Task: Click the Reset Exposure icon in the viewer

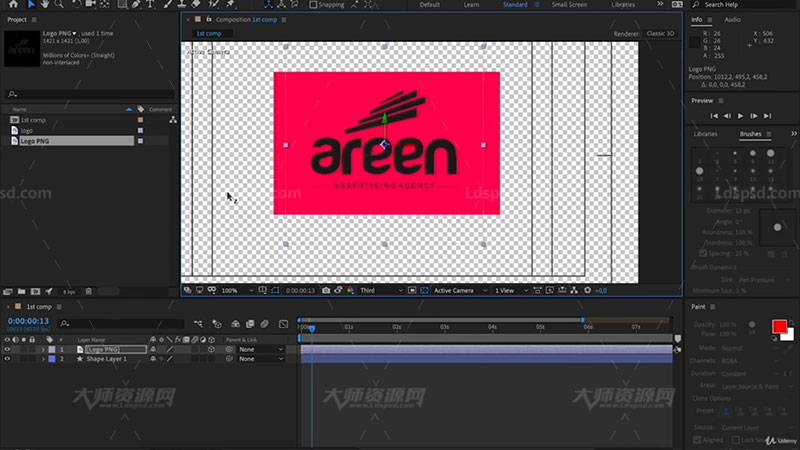Action: tap(587, 290)
